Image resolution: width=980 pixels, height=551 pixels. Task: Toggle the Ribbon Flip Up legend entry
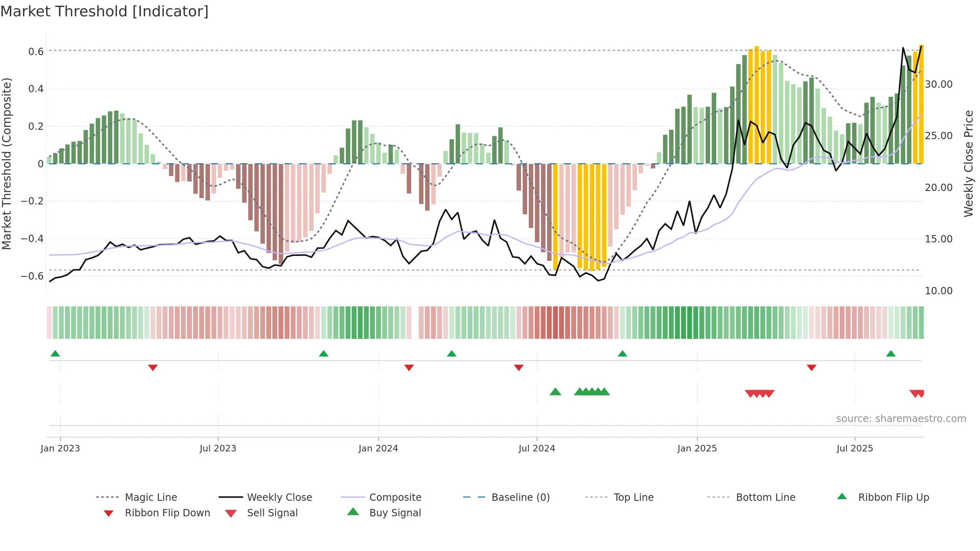pos(883,497)
